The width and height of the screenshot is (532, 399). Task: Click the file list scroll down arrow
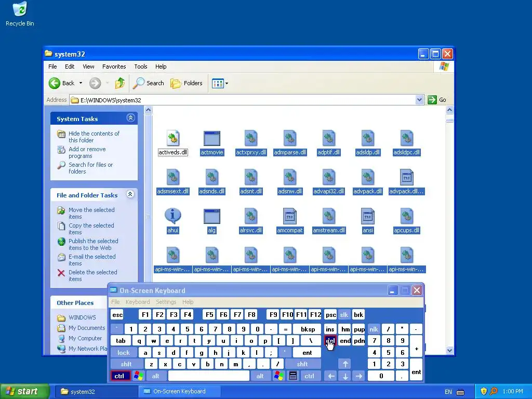coord(449,351)
